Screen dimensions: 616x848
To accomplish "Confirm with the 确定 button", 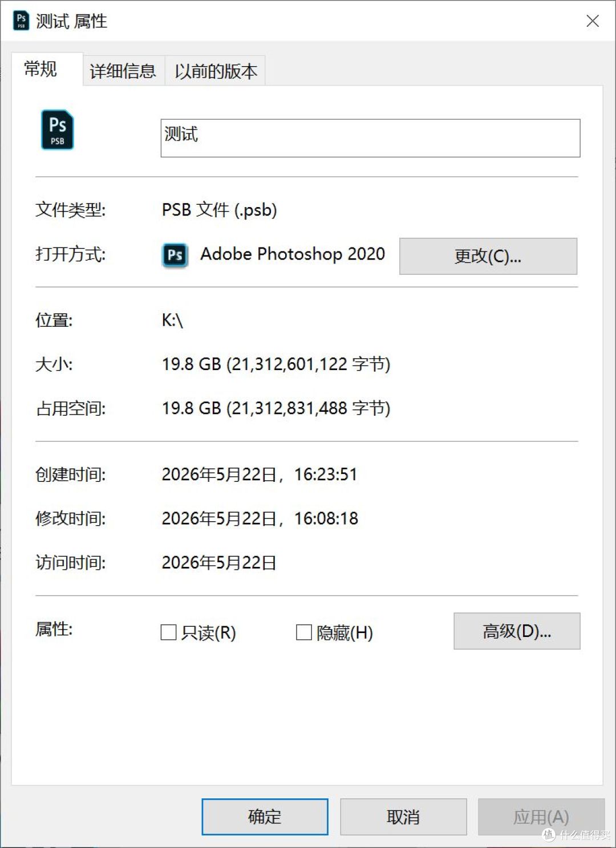I will 265,817.
